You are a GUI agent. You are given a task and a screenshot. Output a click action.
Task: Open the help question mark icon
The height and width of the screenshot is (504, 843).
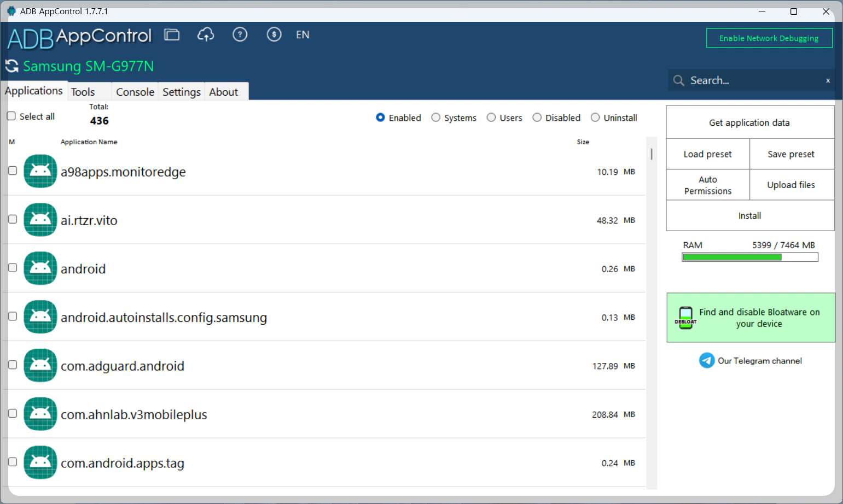coord(240,35)
